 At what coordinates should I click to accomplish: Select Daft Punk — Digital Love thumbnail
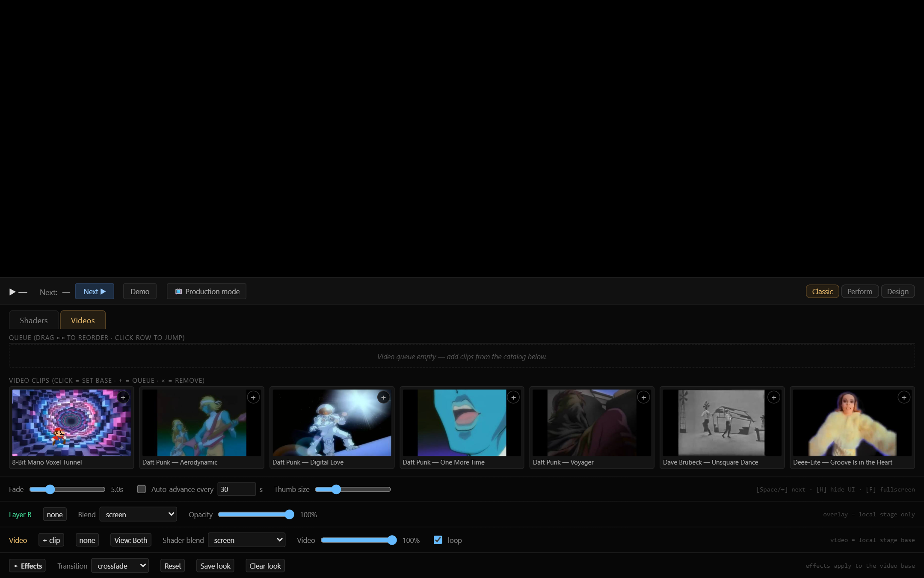[332, 423]
